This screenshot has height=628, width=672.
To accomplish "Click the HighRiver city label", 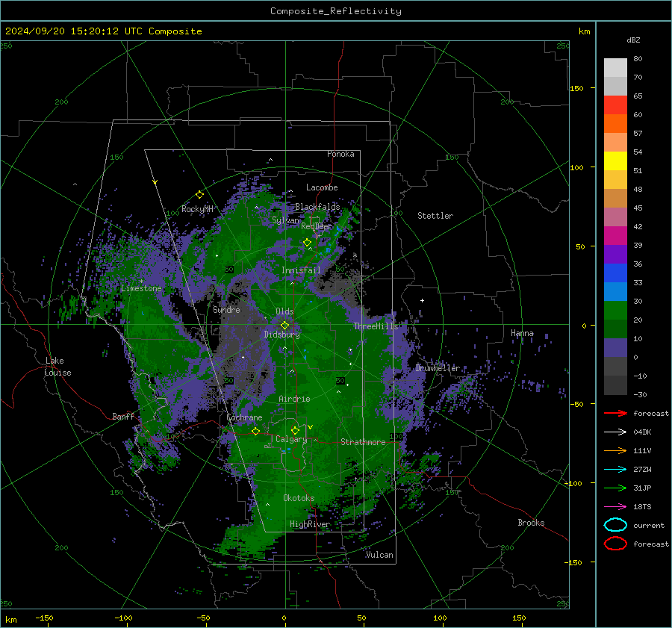I will (310, 524).
